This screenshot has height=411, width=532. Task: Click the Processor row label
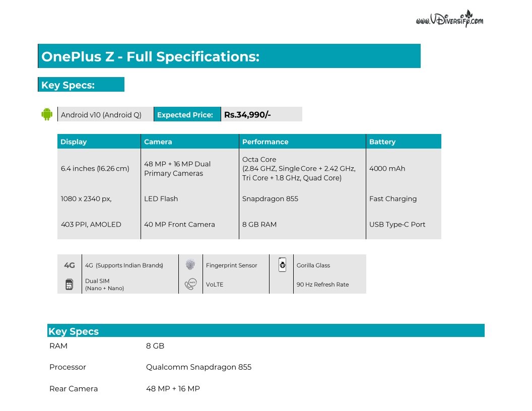68,367
